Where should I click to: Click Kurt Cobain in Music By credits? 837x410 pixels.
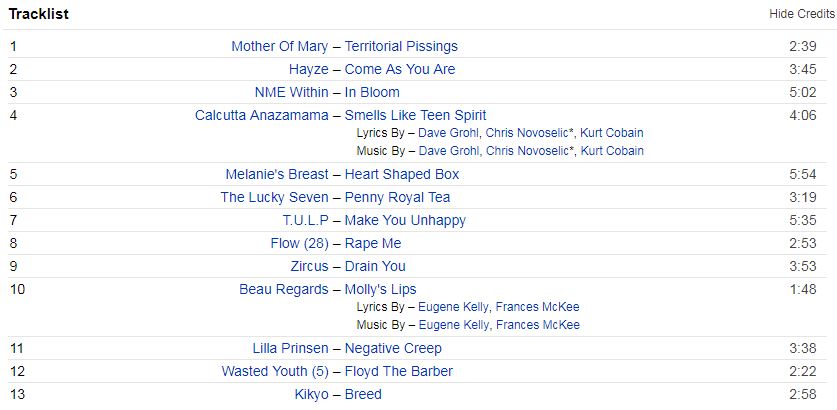click(612, 151)
